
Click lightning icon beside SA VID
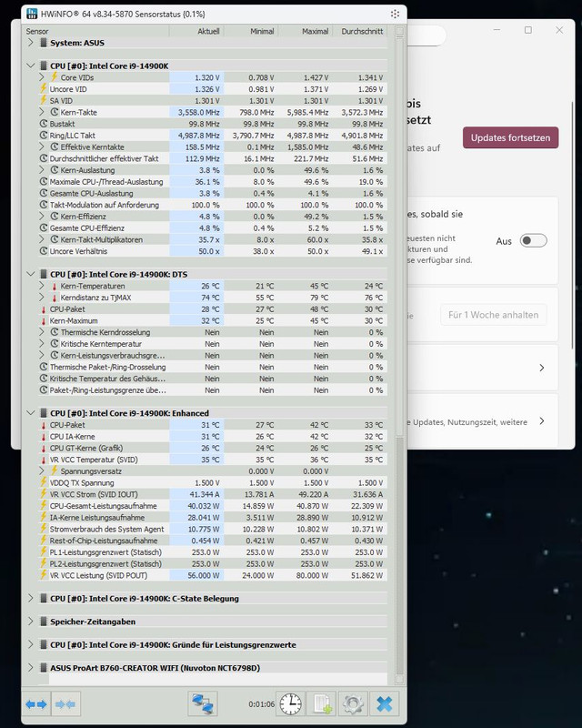tap(43, 100)
